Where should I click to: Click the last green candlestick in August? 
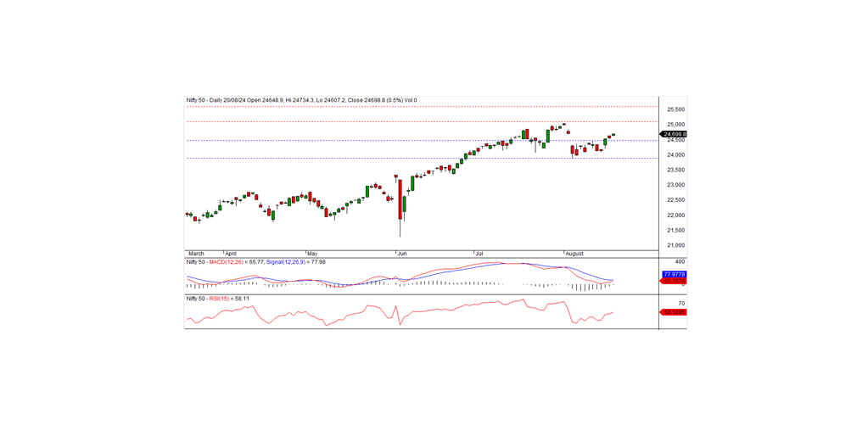(x=613, y=134)
